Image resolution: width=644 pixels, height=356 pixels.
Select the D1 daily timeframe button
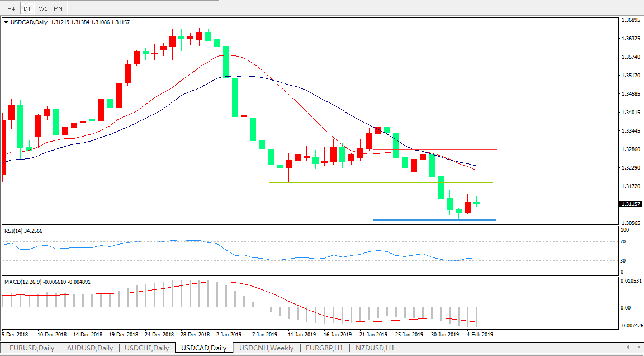click(x=27, y=9)
